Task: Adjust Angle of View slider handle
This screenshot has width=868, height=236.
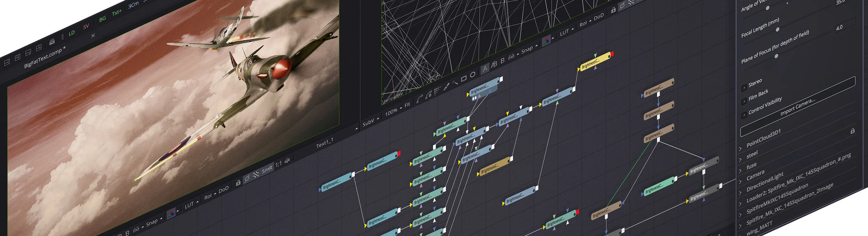Action: coord(768,8)
